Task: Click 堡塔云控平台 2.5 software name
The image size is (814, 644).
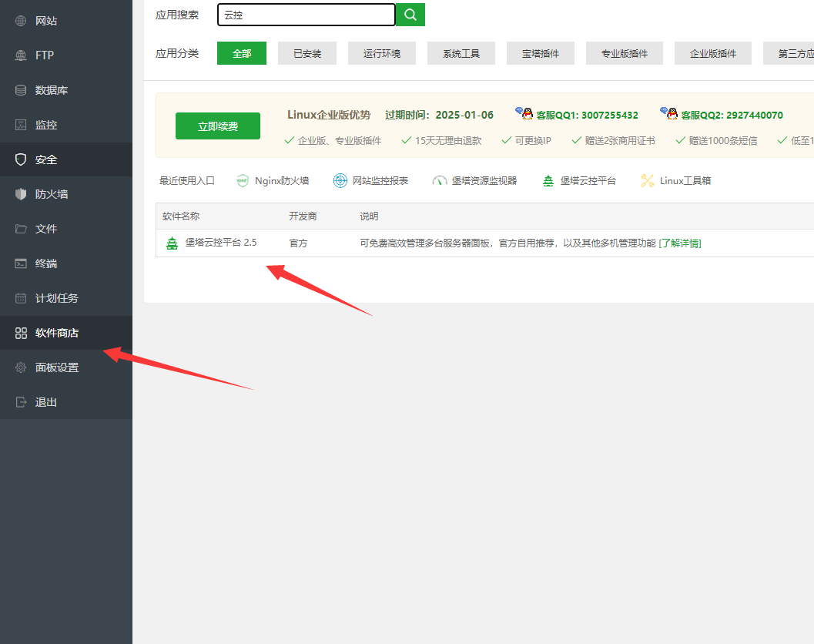Action: pos(220,243)
